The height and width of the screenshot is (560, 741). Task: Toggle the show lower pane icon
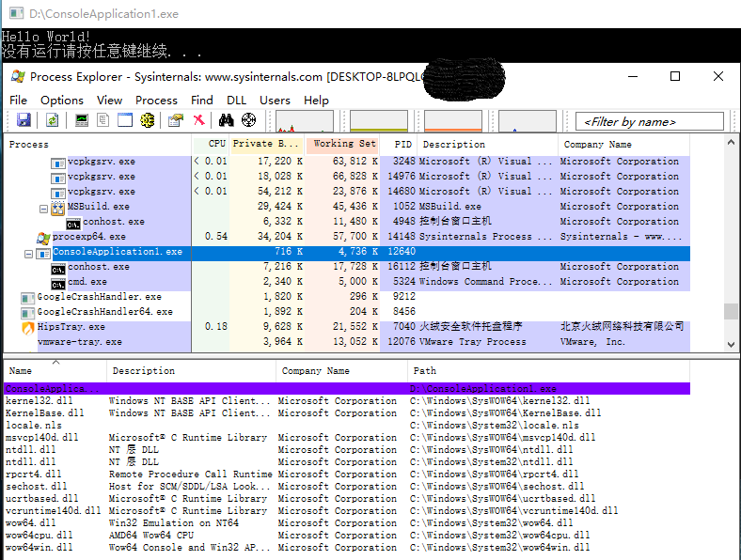125,120
